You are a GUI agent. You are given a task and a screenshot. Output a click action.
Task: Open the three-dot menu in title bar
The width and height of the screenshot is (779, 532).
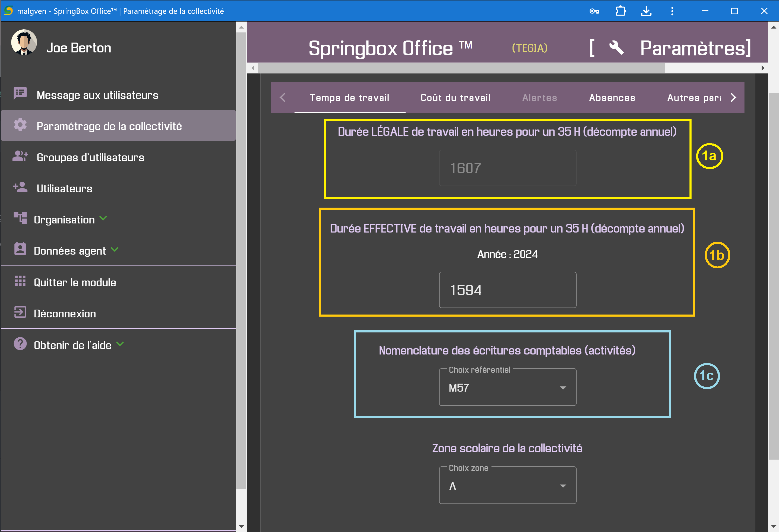pos(672,11)
